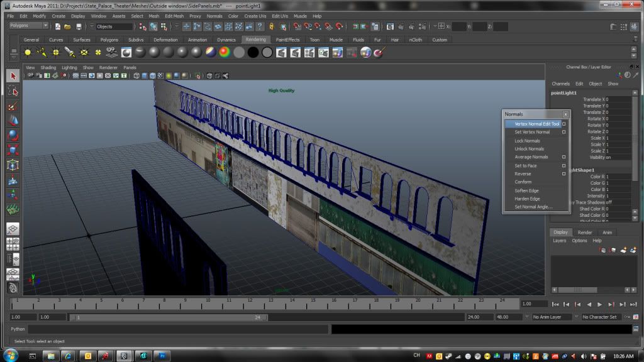The width and height of the screenshot is (644, 362).
Task: Create a spot light from the shelf
Action: [70, 53]
